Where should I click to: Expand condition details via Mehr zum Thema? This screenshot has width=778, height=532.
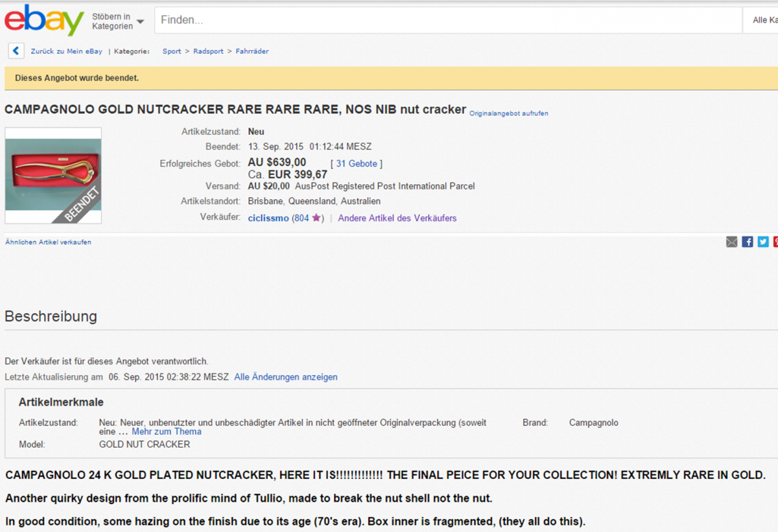tap(167, 432)
